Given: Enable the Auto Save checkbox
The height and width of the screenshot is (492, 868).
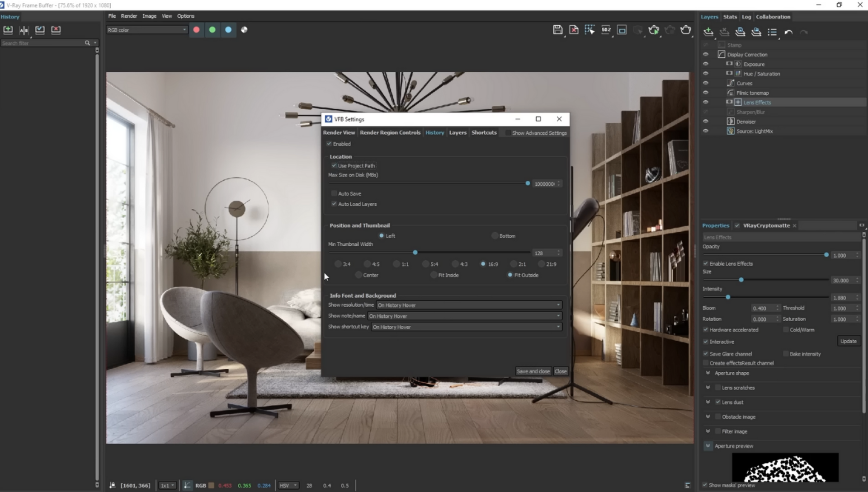Looking at the screenshot, I should [334, 193].
